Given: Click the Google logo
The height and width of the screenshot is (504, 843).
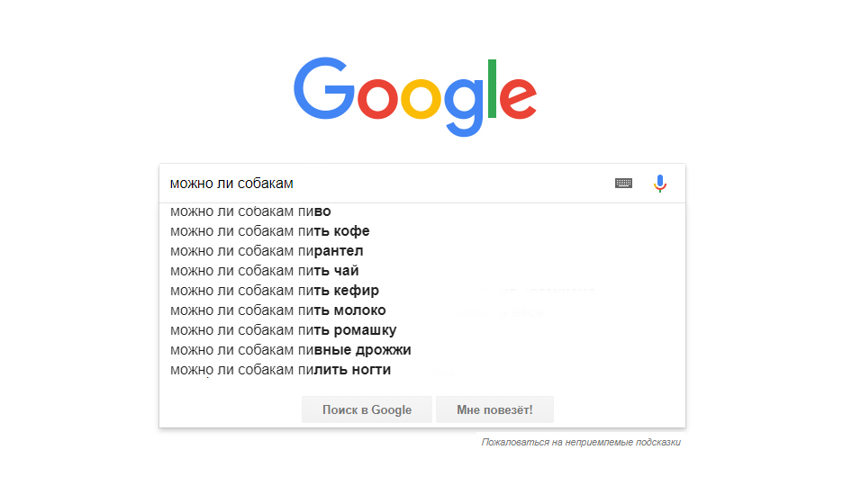Looking at the screenshot, I should click(x=415, y=96).
